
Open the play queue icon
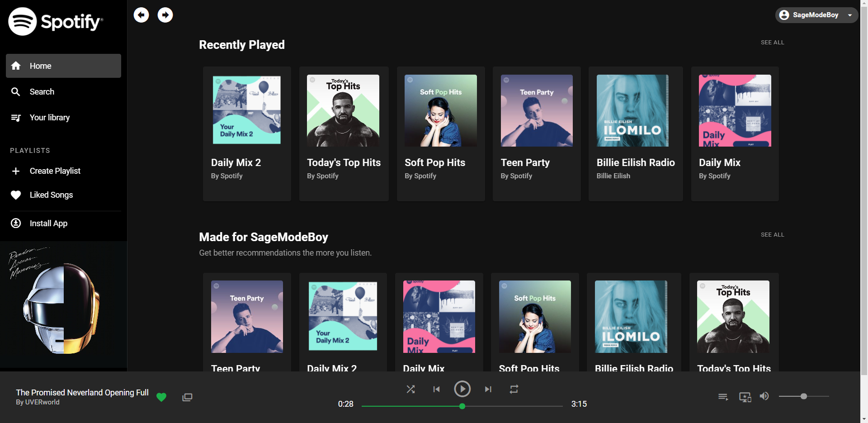[x=723, y=397]
